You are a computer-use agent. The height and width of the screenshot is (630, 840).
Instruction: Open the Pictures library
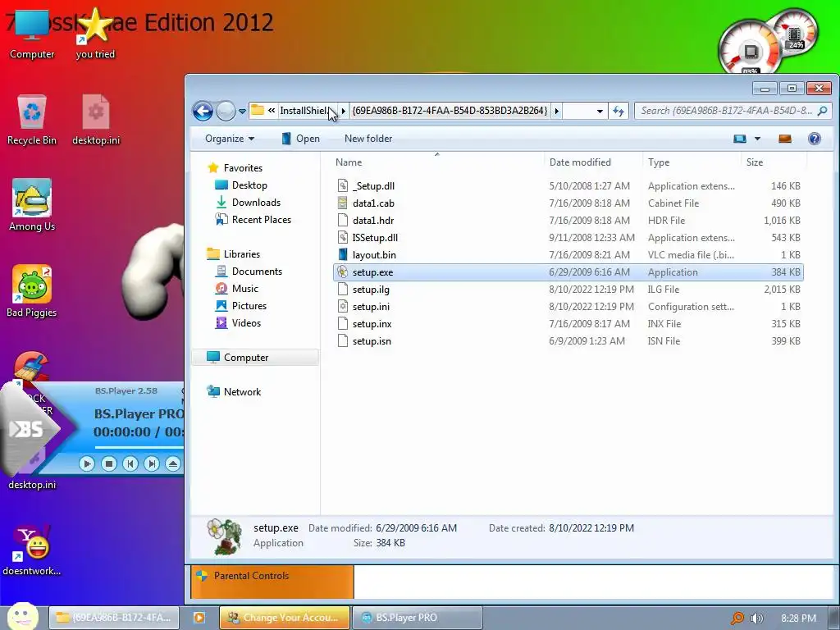pyautogui.click(x=249, y=305)
